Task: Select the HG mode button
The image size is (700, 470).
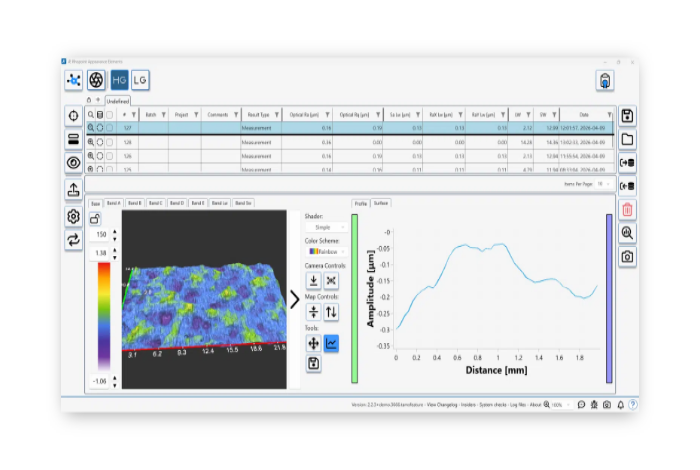Action: click(119, 80)
